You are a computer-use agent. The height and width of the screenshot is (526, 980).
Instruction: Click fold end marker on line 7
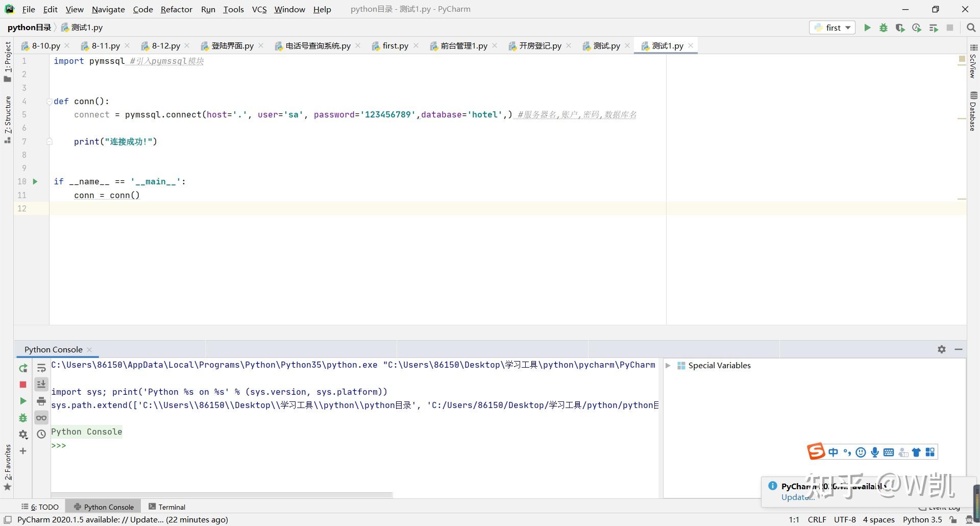point(50,141)
